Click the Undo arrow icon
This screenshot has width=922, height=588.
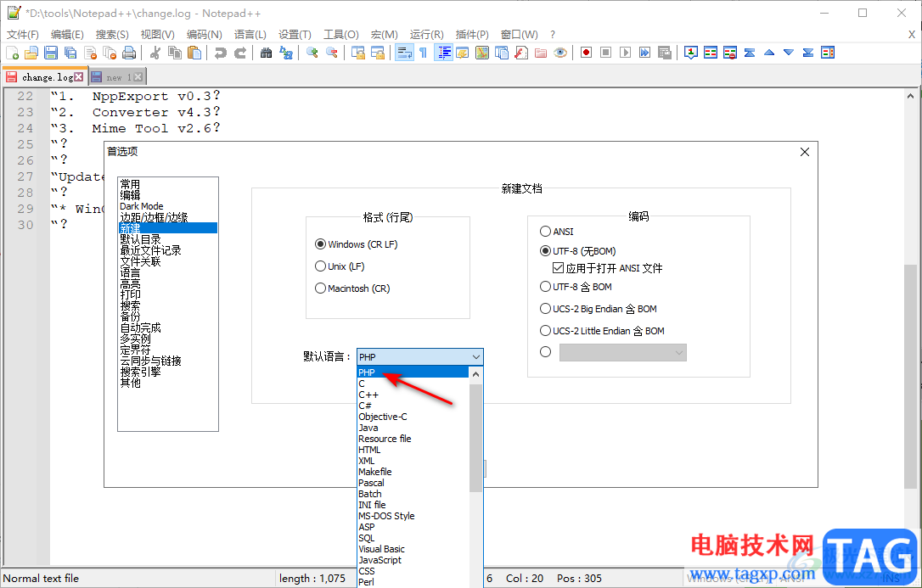[x=221, y=53]
